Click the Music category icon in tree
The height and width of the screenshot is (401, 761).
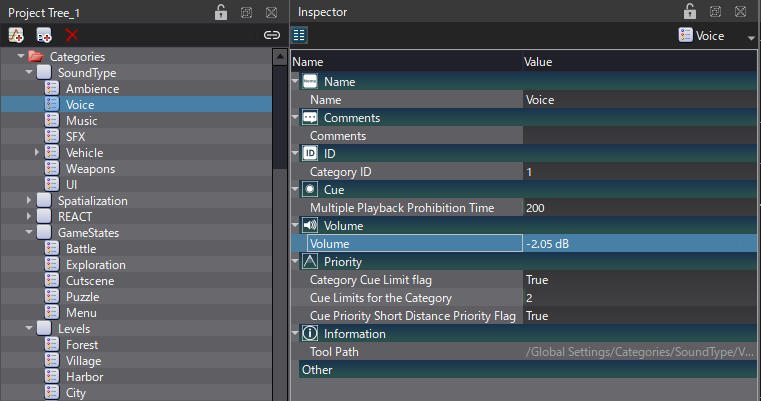click(x=53, y=120)
